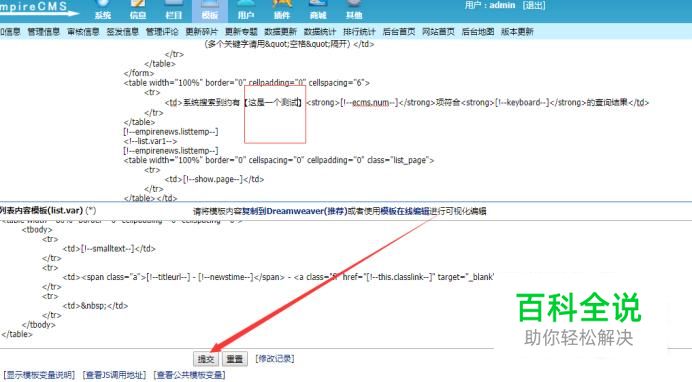
Task: Choose 更新碎片 in the shortcut bar
Action: 201,32
